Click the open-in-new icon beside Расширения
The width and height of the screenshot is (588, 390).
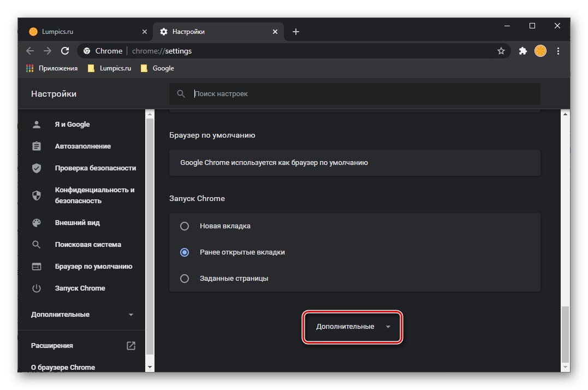pos(131,346)
